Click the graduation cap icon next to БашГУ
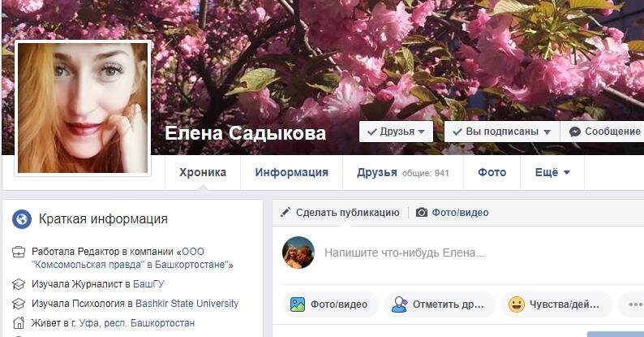The image size is (644, 337). [19, 284]
